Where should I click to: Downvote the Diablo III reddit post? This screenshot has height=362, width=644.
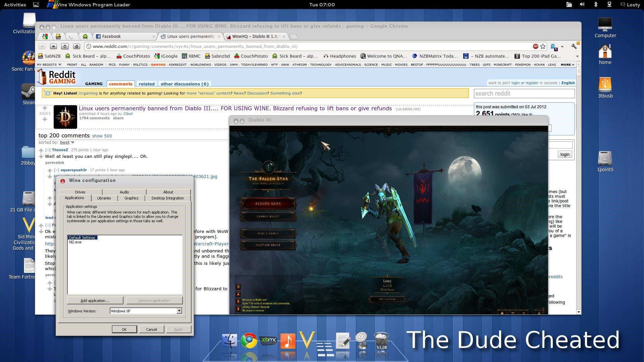pos(44,119)
